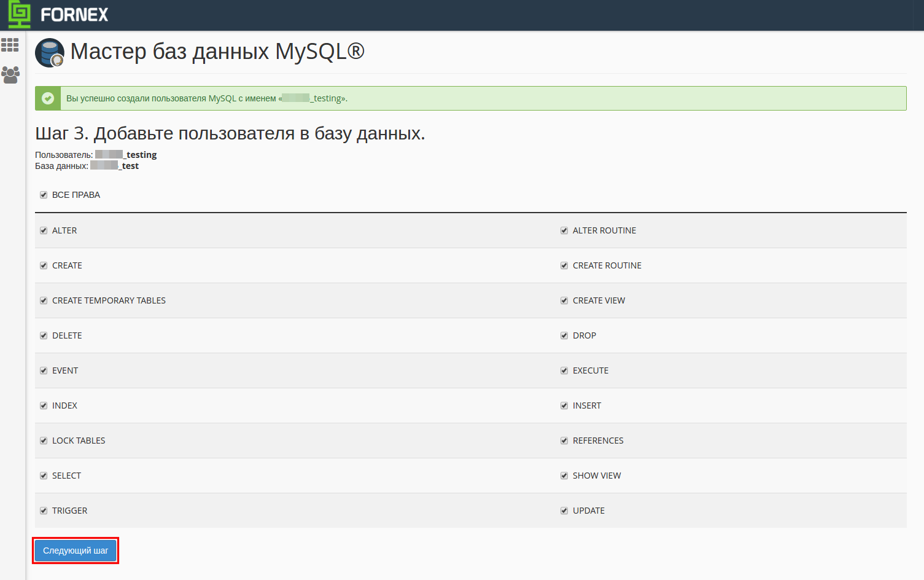The image size is (924, 580).
Task: Open the home grid icon in sidebar
Action: point(10,45)
